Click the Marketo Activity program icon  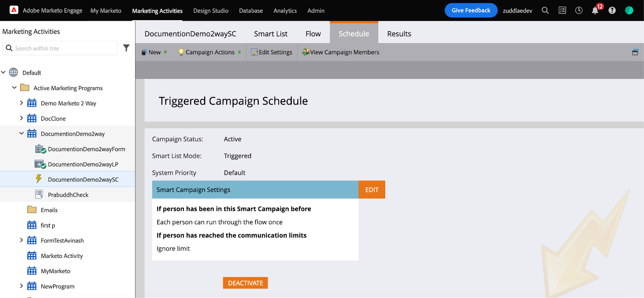click(32, 256)
